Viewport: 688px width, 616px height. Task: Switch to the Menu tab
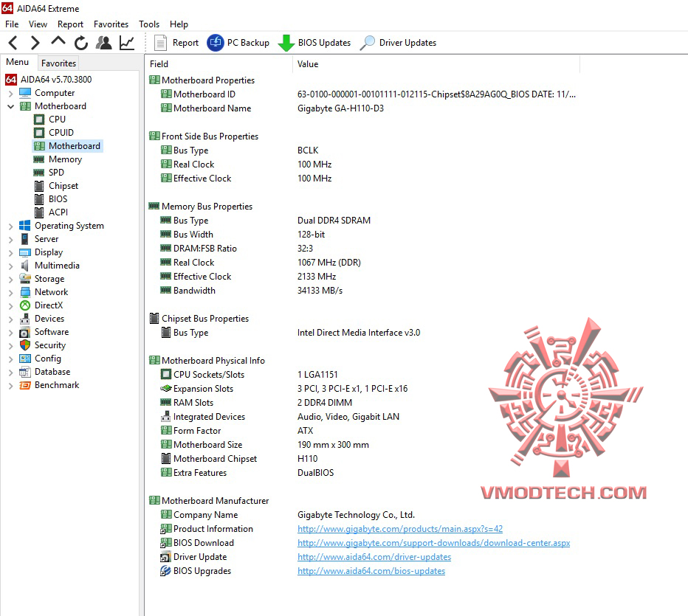pyautogui.click(x=18, y=62)
